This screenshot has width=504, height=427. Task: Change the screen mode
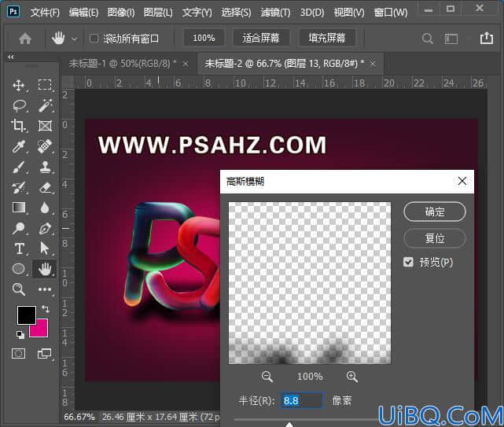point(44,354)
